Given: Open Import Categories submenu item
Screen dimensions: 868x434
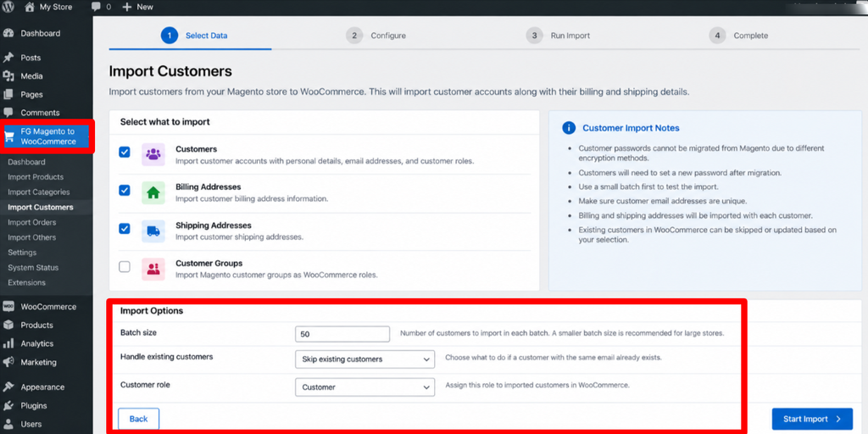Looking at the screenshot, I should pos(39,192).
